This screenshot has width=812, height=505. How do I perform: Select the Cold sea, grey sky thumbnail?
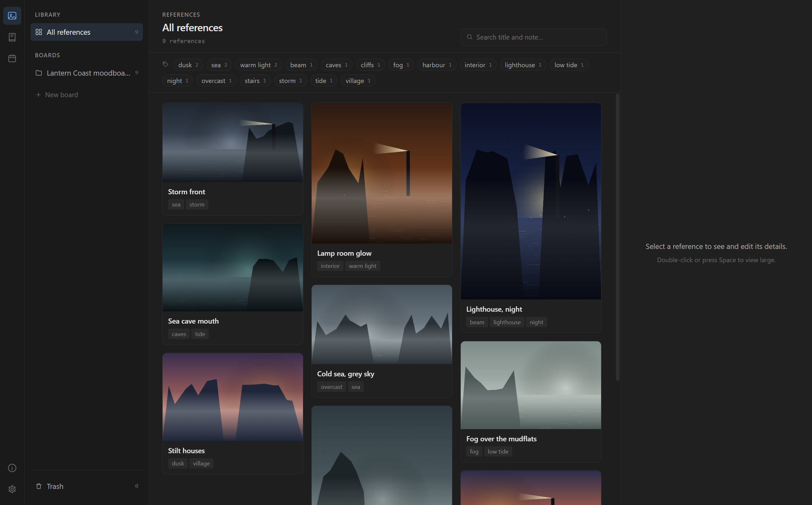click(x=382, y=325)
